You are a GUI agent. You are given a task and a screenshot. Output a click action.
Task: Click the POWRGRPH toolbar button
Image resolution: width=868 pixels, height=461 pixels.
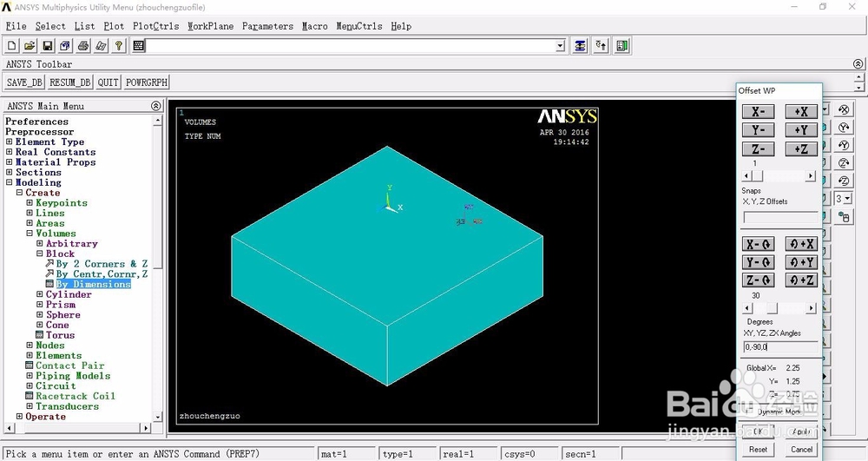click(x=146, y=82)
